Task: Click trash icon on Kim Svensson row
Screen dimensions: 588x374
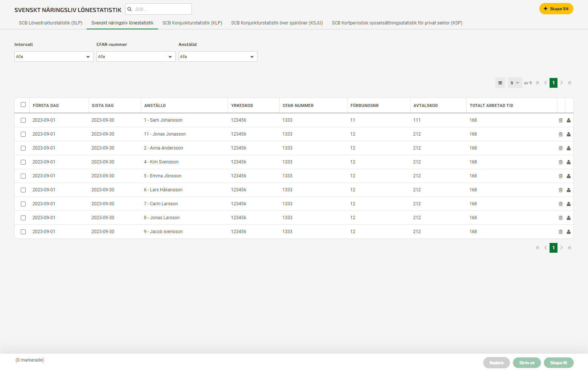Action: tap(560, 162)
